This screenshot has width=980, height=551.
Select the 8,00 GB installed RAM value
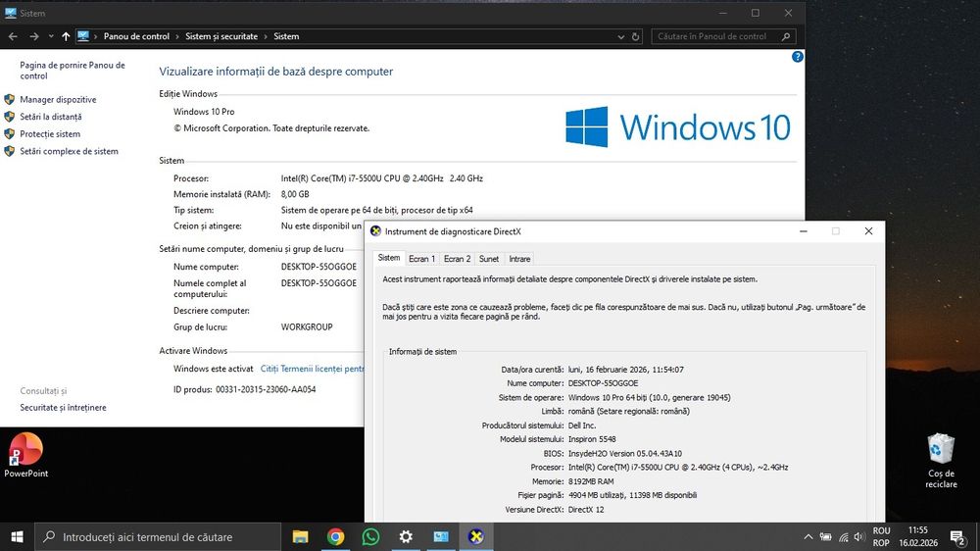[x=295, y=194]
